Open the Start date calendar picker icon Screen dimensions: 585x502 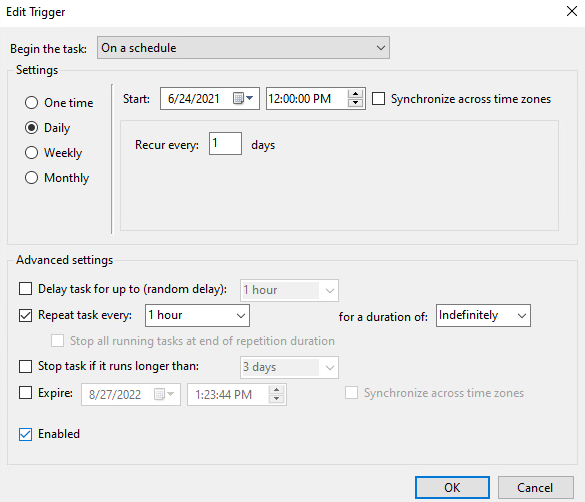pyautogui.click(x=243, y=98)
